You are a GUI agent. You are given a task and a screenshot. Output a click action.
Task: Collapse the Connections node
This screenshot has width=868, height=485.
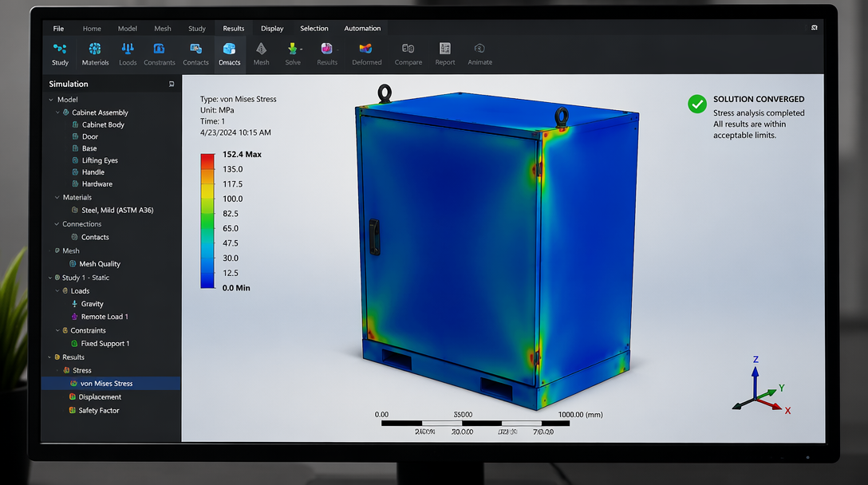(57, 224)
